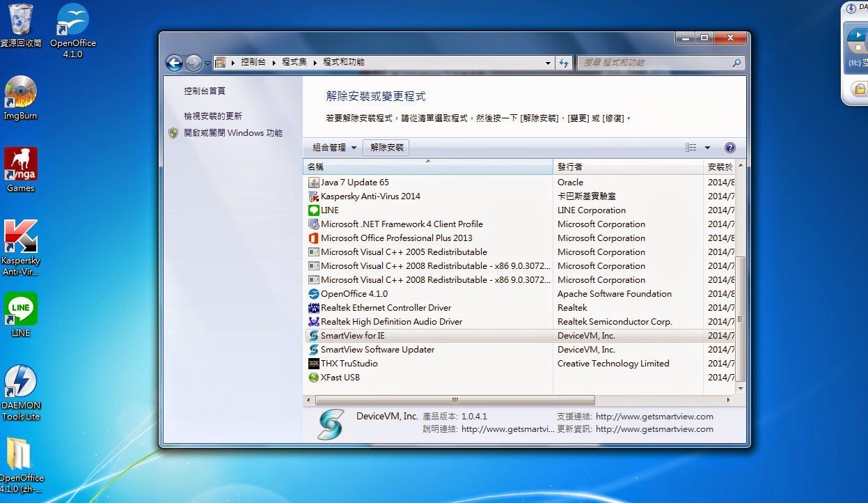Click the 程式集 breadcrumb segment

click(x=294, y=63)
